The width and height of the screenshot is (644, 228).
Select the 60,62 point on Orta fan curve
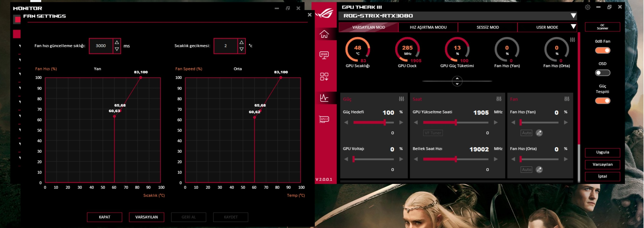click(255, 117)
